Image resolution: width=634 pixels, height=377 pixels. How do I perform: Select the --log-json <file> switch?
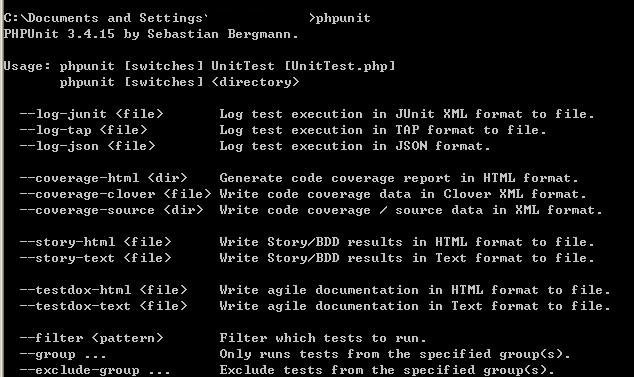pos(87,146)
